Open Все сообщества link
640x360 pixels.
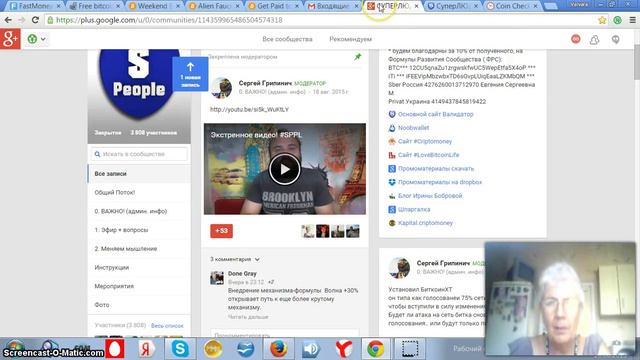287,39
